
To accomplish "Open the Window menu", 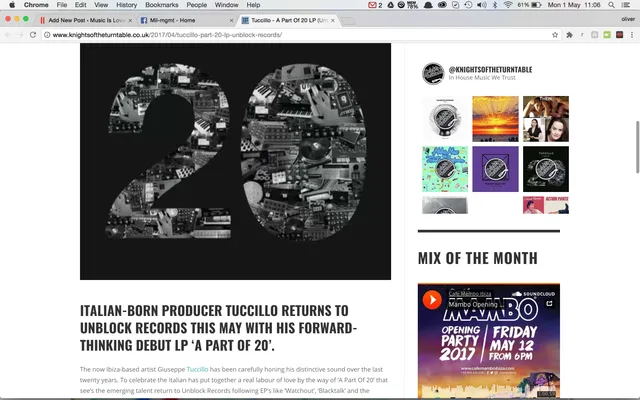I will point(227,5).
